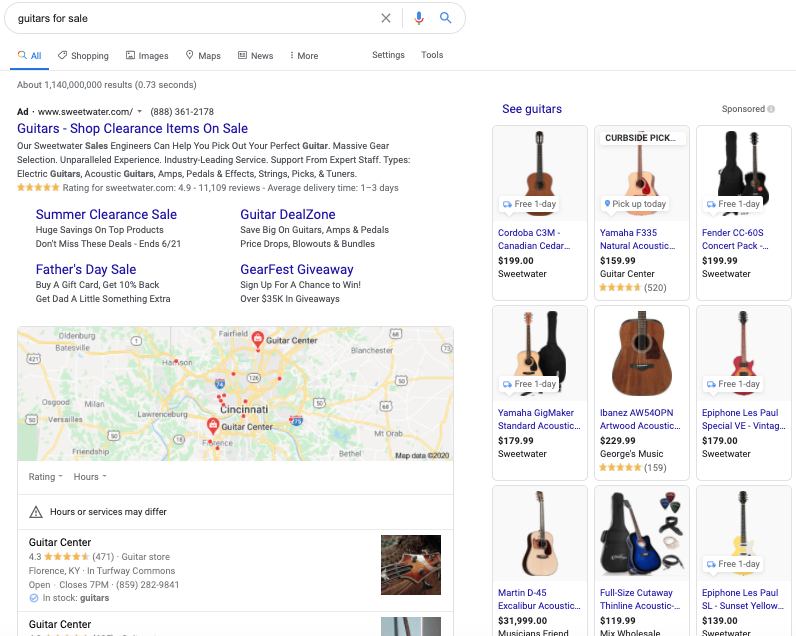Screen dimensions: 796x636
Task: Open the Cordoba C3M guitar image
Action: pyautogui.click(x=540, y=174)
